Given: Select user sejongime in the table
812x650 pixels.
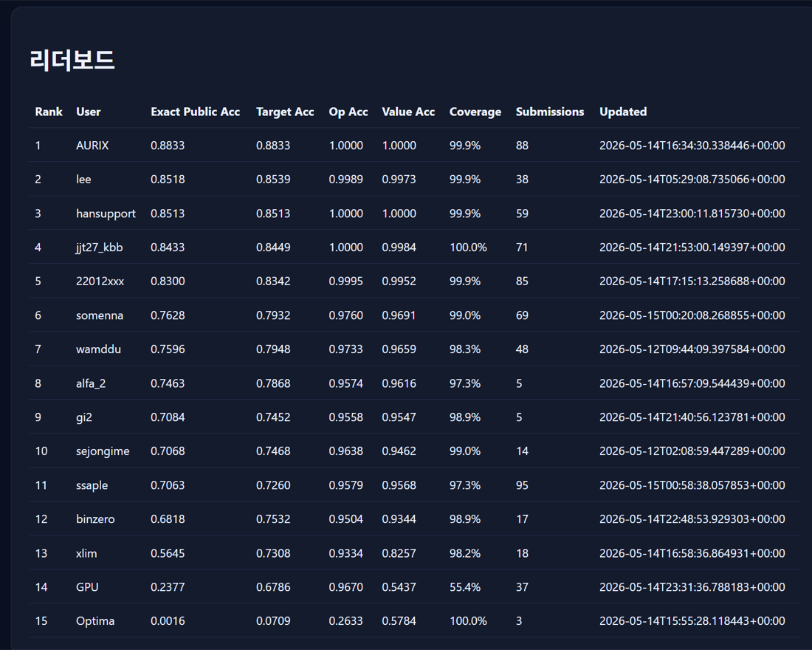Looking at the screenshot, I should (103, 451).
